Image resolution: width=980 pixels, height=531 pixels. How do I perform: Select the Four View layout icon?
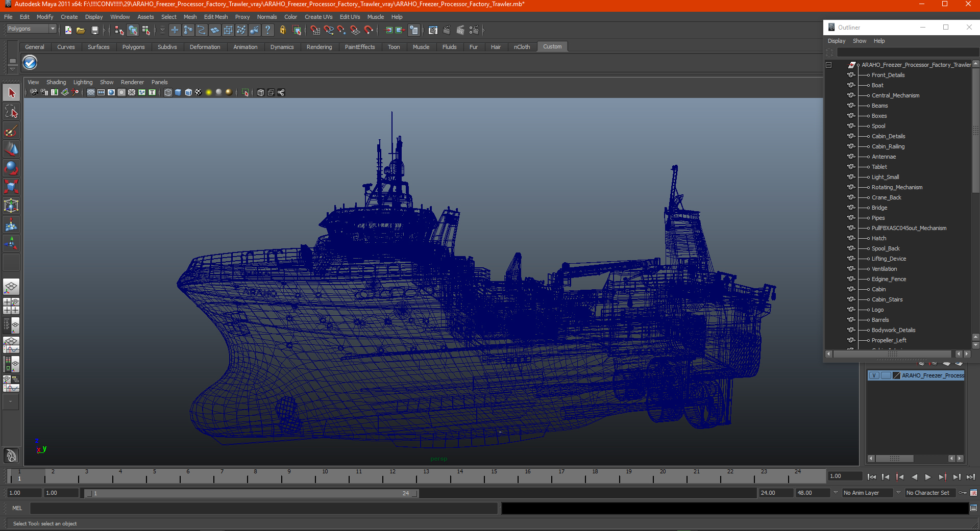11,306
